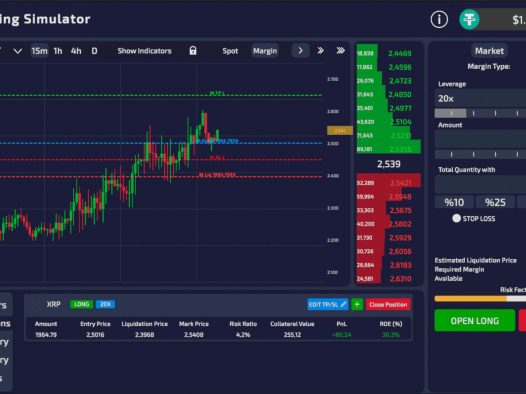Screen dimensions: 526x394
Task: Click the green take-profit line on chart
Action: [161, 95]
